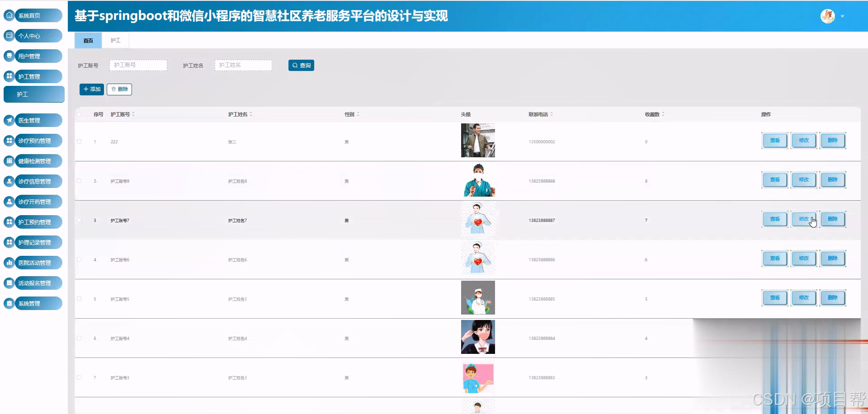Click 删除 for 护工账号7 row
The image size is (868, 414).
point(833,219)
